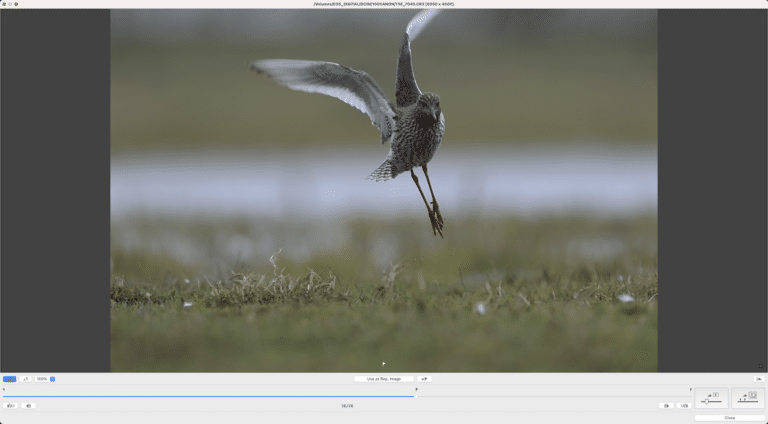Step forward one frame

[665, 406]
